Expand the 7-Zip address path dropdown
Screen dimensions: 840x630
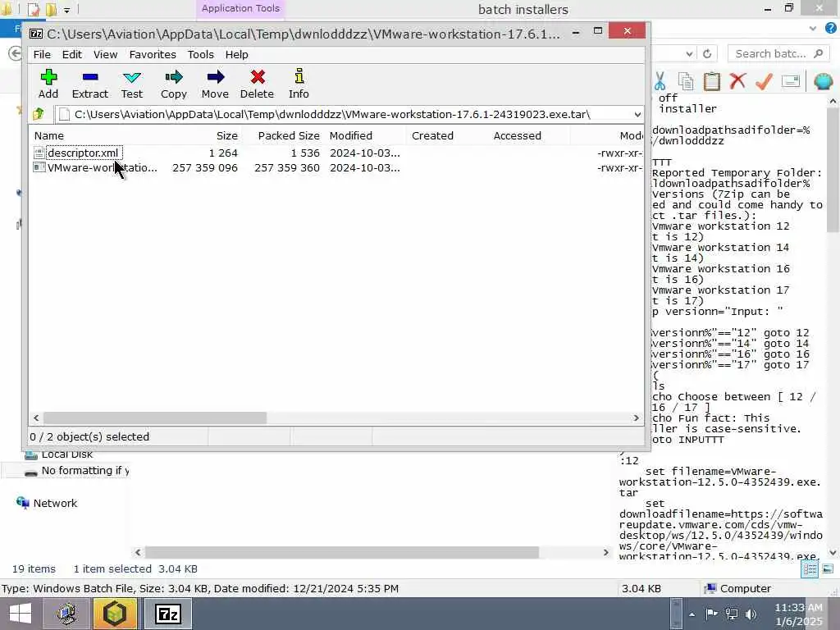(x=637, y=114)
